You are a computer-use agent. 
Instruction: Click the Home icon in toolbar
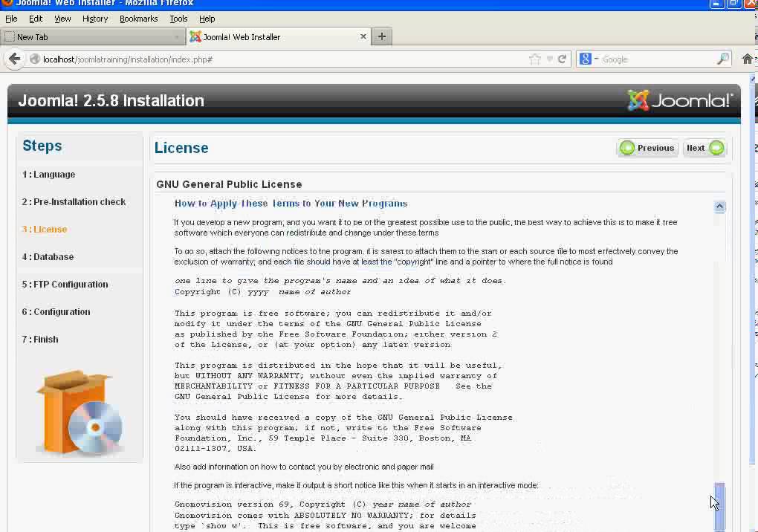(x=748, y=59)
